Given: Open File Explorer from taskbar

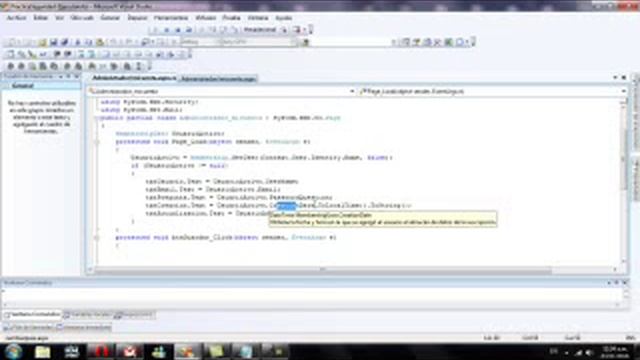Looking at the screenshot, I should (42, 351).
